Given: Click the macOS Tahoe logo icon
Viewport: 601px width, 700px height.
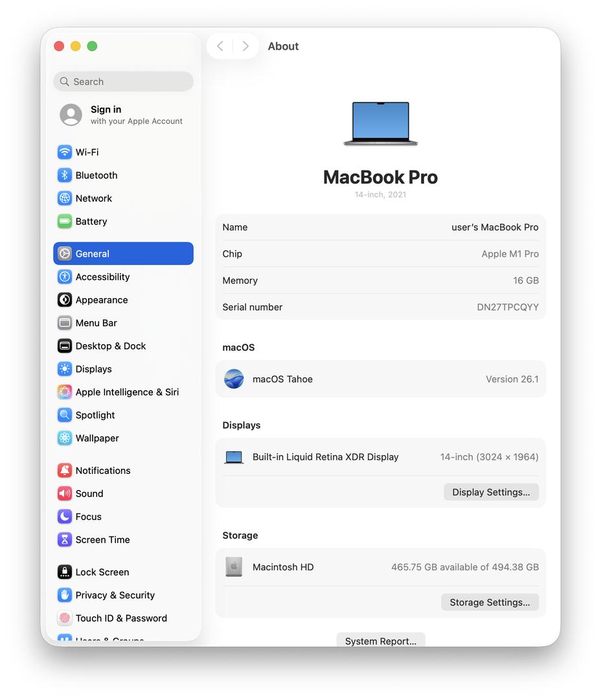Looking at the screenshot, I should click(234, 379).
